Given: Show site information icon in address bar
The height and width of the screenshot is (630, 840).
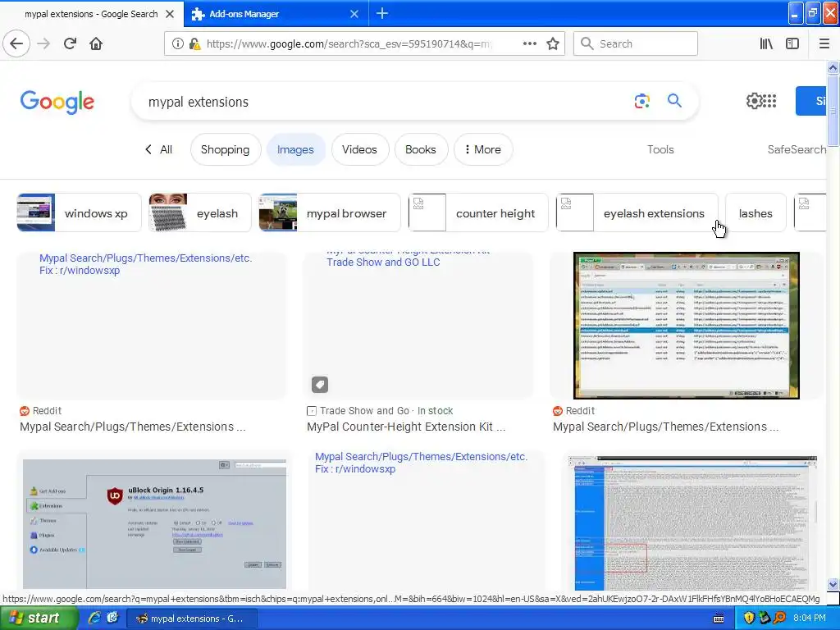Looking at the screenshot, I should click(177, 43).
